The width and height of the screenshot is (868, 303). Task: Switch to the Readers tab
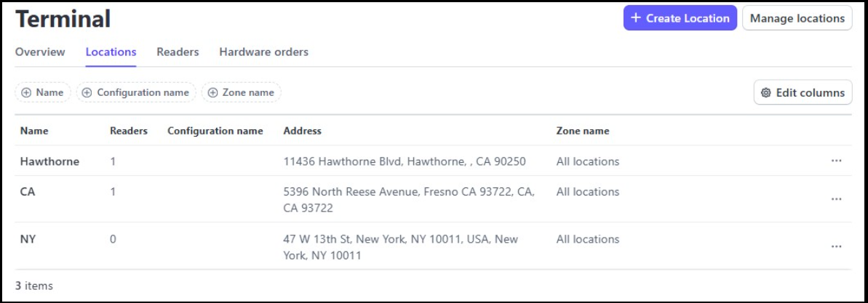click(x=178, y=52)
